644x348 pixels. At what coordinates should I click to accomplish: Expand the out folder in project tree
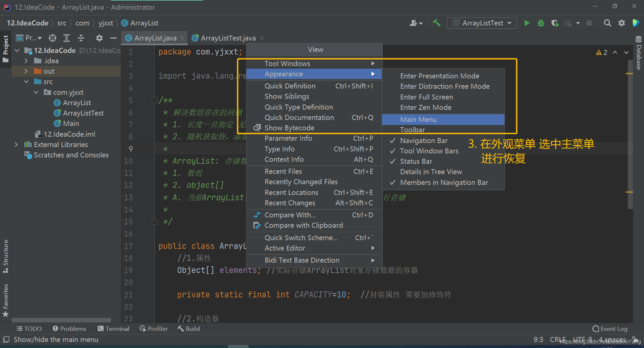pos(26,71)
